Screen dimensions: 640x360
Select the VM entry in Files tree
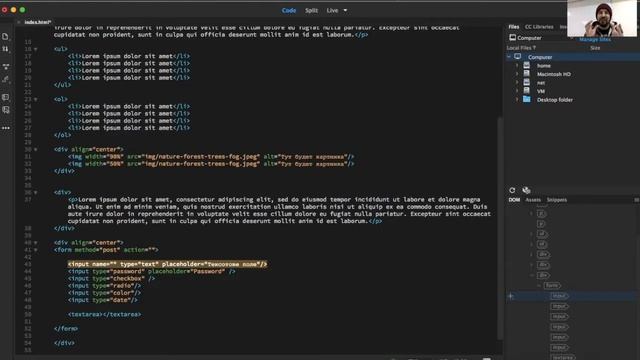pos(541,91)
